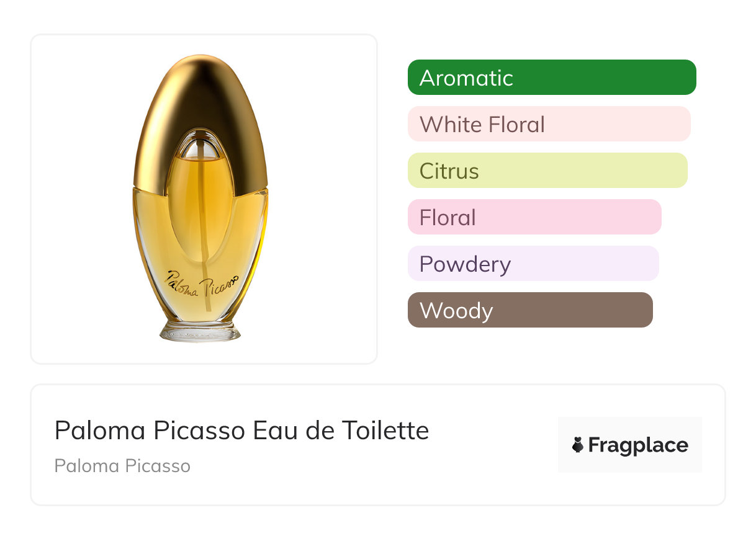Image resolution: width=756 pixels, height=536 pixels.
Task: Click the spray nozzle inside the bottle
Action: point(200,149)
